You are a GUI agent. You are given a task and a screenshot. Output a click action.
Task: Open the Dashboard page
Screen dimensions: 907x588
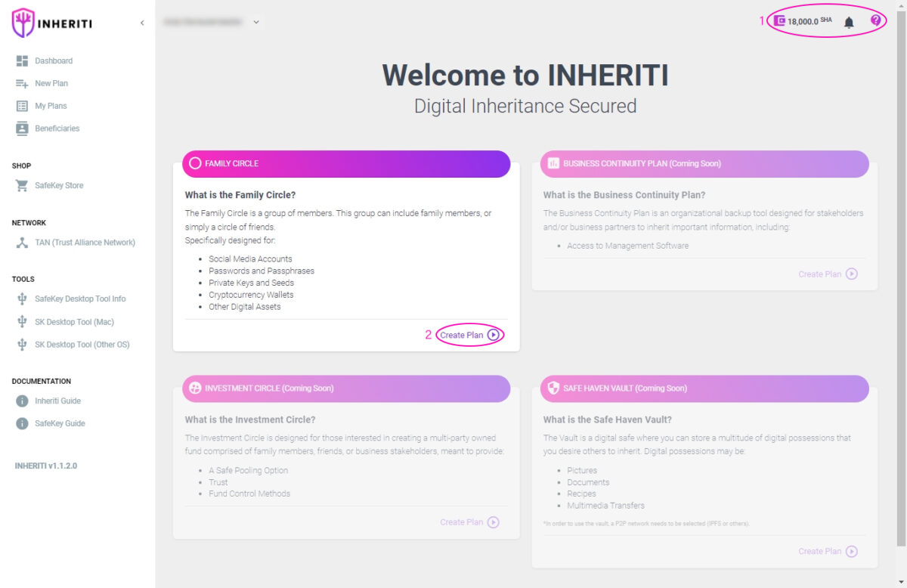(53, 60)
